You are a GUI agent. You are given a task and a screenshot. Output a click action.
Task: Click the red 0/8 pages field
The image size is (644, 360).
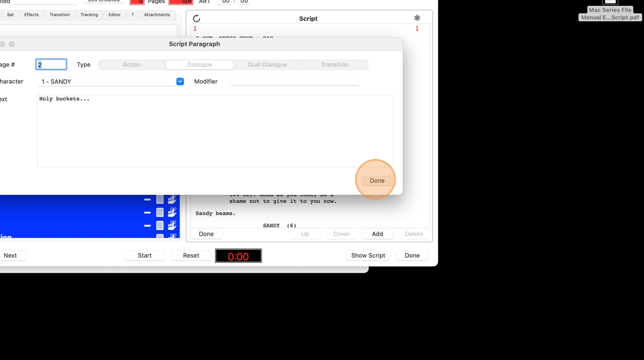pyautogui.click(x=181, y=2)
